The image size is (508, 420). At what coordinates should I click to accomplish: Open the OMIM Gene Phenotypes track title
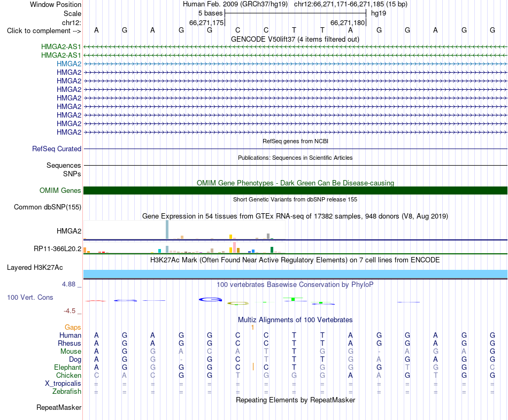point(295,183)
